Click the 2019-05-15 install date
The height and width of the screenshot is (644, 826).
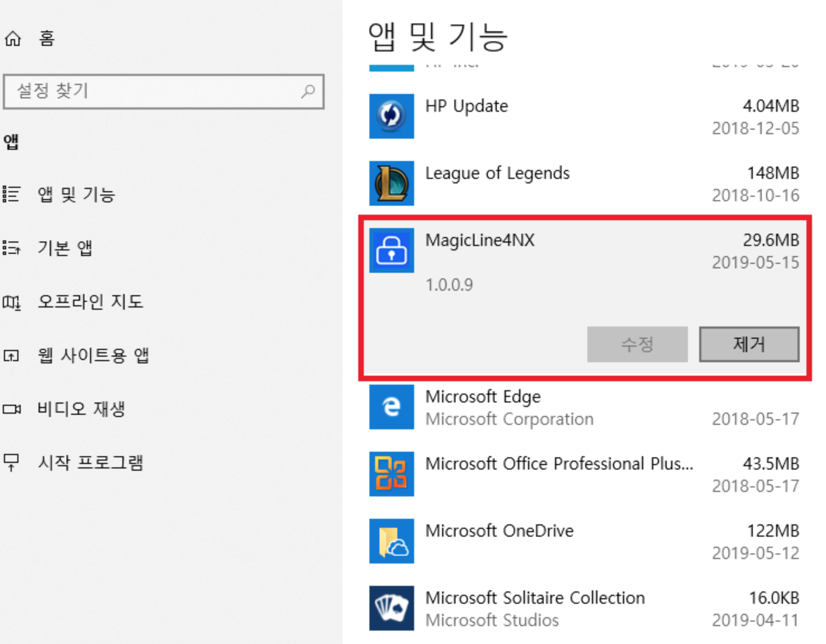(756, 263)
